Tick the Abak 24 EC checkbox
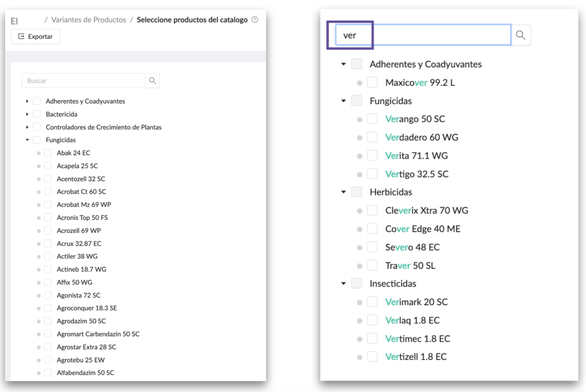This screenshot has height=392, width=586. point(48,153)
